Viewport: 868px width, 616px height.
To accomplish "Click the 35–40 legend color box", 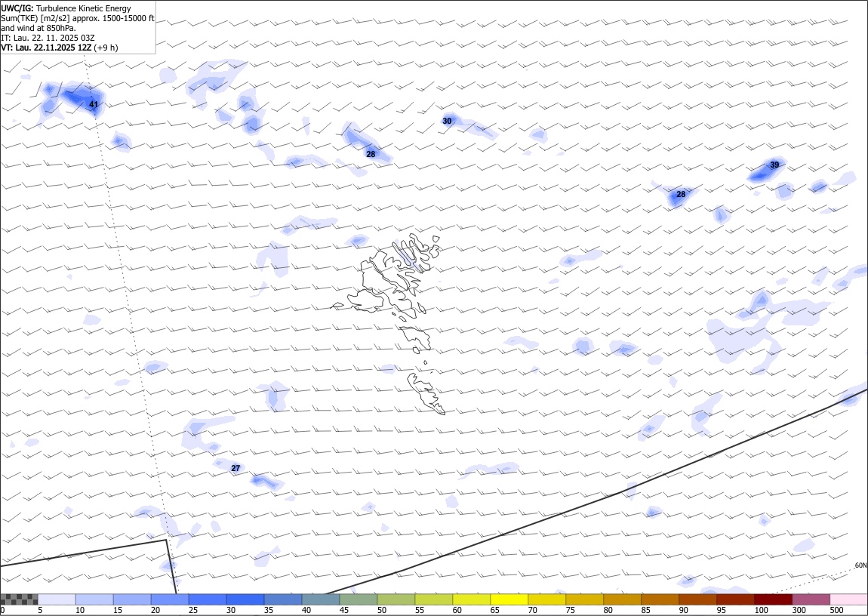I will [283, 599].
